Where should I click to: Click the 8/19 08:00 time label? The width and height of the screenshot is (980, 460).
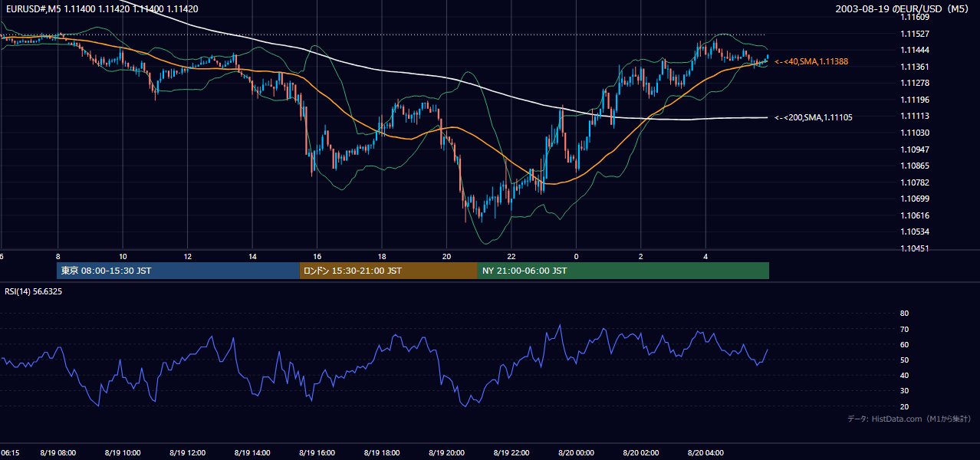[x=58, y=453]
